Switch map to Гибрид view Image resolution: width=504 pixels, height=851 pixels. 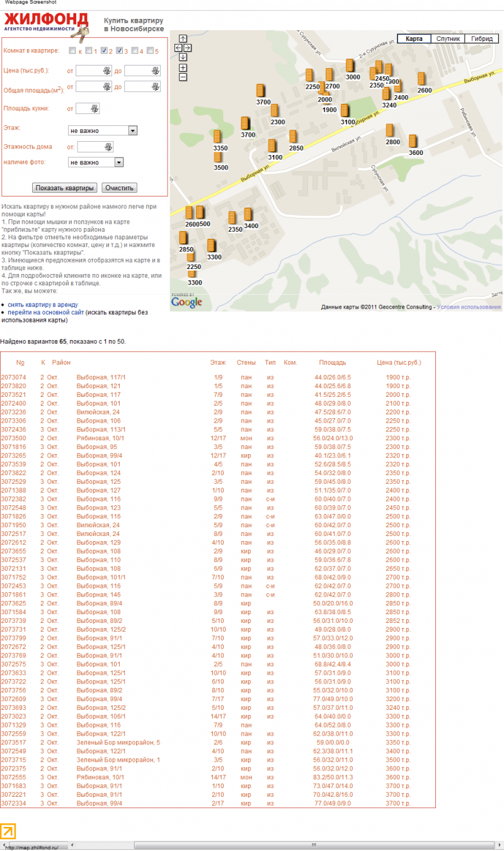[482, 38]
